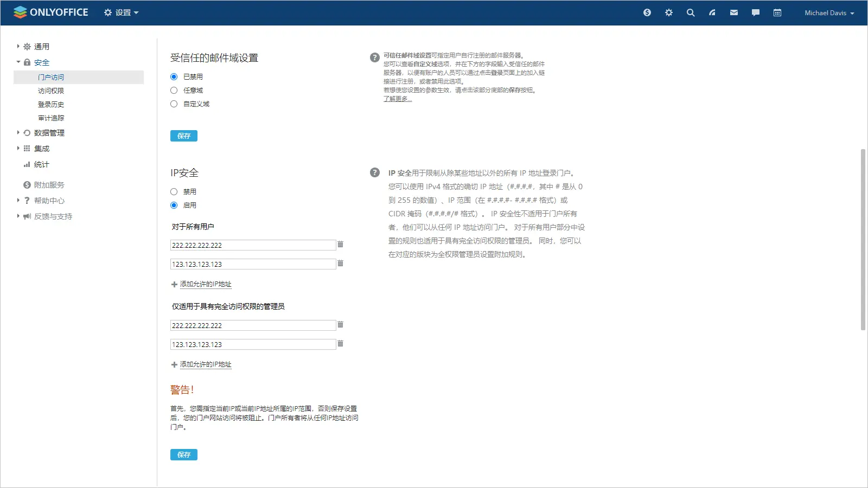Delete the first 222.222.222.222 IP for all users

click(340, 245)
